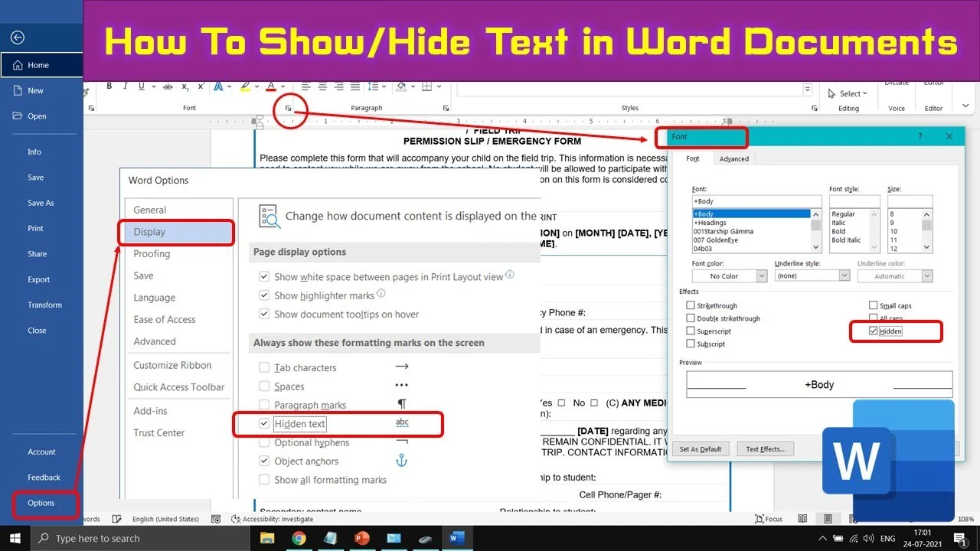Viewport: 980px width, 551px height.
Task: Open Save As in backstage menu
Action: 41,203
